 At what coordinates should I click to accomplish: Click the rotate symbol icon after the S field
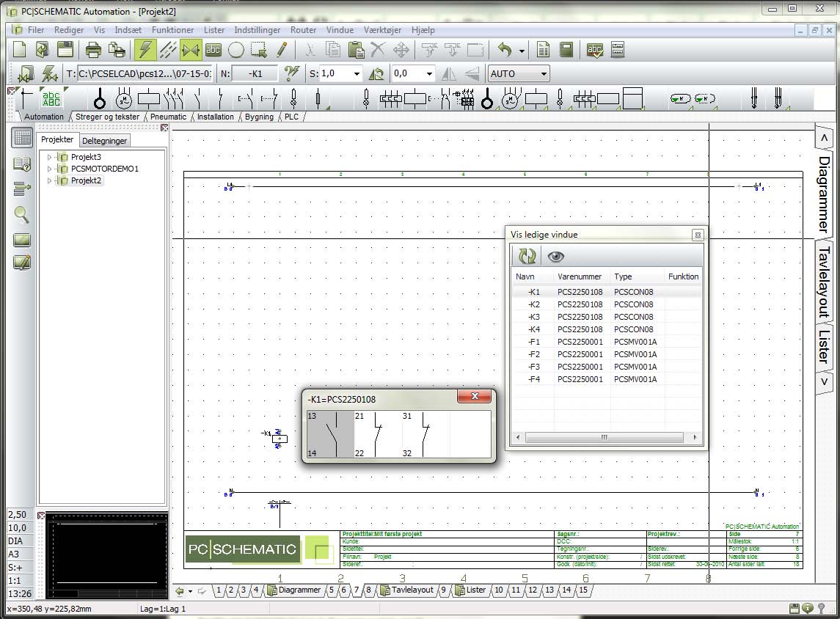coord(376,73)
